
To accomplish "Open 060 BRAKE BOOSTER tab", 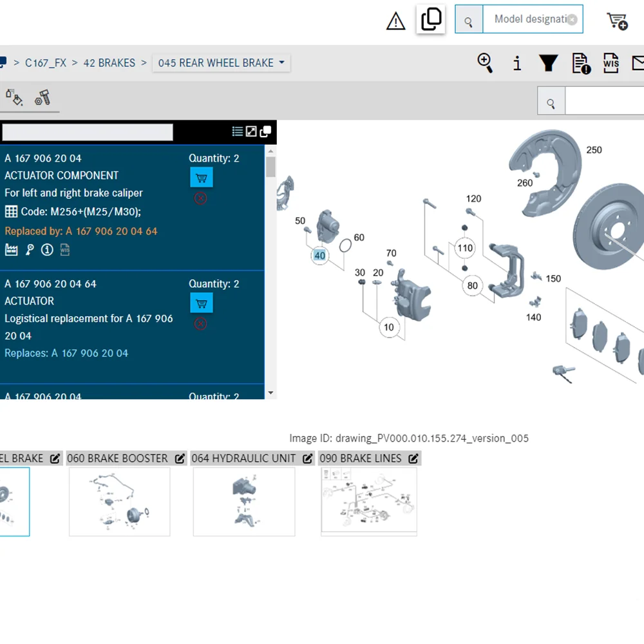I will point(117,459).
